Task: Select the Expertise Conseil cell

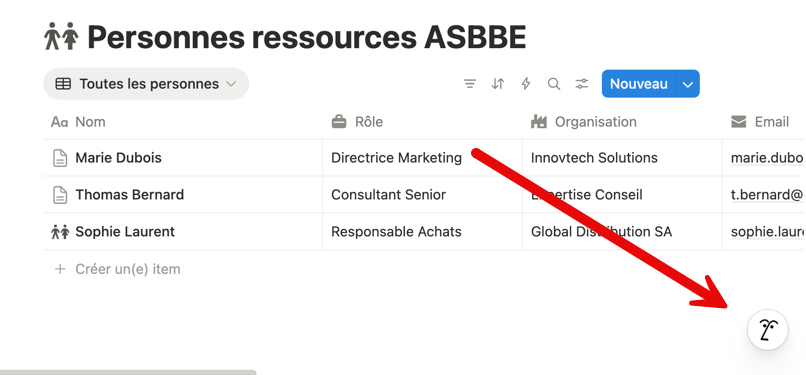Action: (x=622, y=195)
